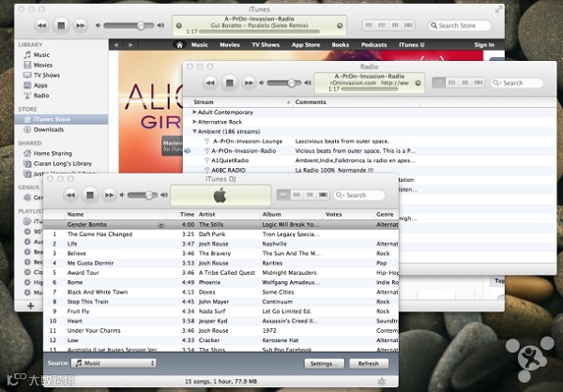
Task: Click previous track in iTunes DJ window
Action: tap(70, 195)
